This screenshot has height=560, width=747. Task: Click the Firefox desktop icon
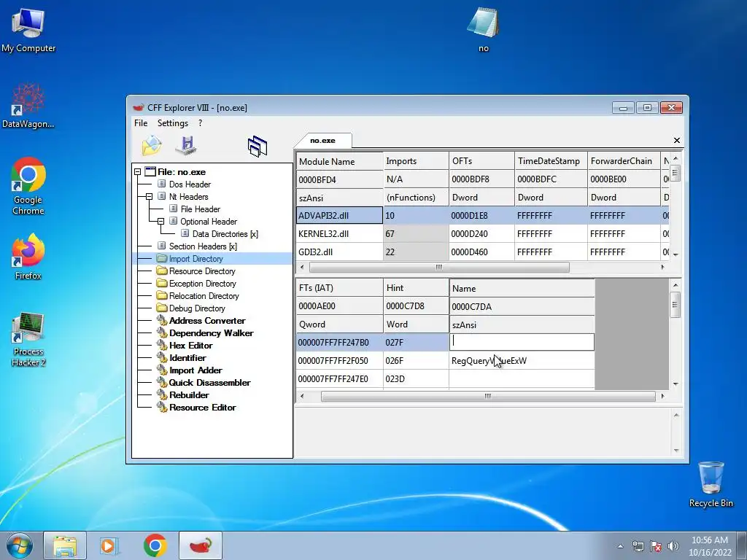tap(28, 257)
